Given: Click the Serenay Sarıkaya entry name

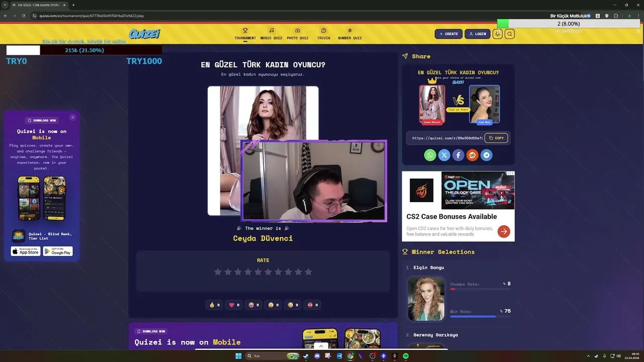Looking at the screenshot, I should click(x=435, y=335).
